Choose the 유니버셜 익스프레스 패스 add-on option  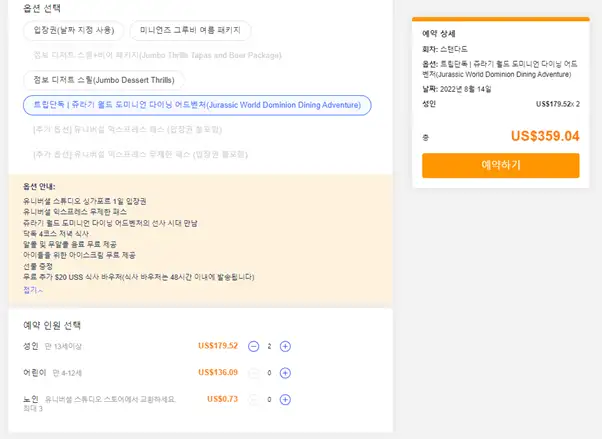click(127, 130)
